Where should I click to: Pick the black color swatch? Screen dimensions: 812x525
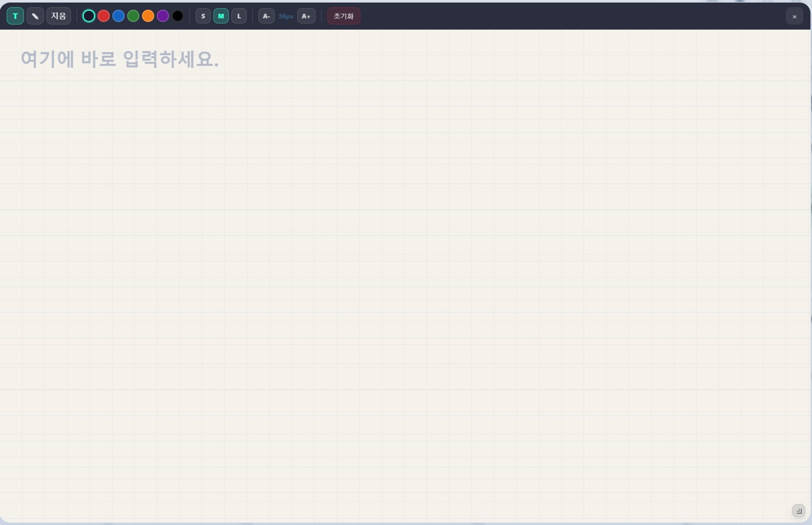(x=178, y=16)
